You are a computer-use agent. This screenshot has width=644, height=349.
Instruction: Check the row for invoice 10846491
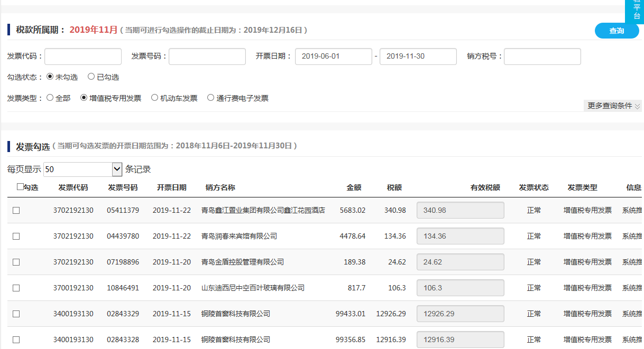coord(16,288)
